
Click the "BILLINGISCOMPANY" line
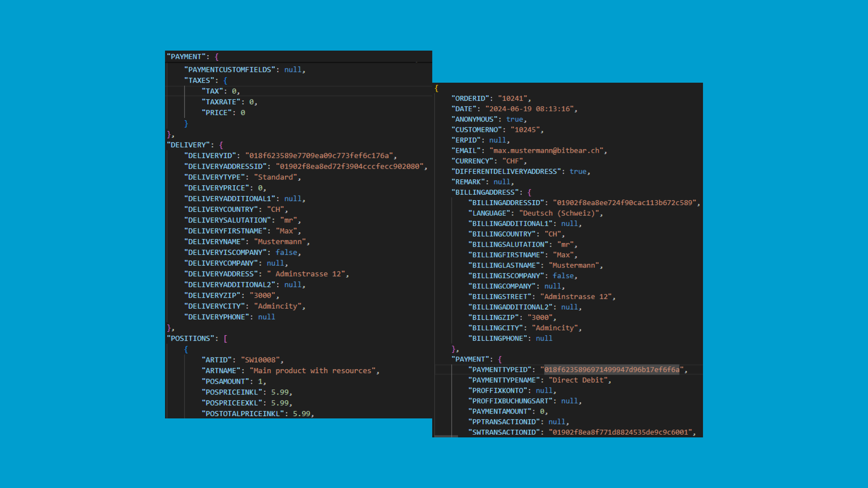tap(523, 276)
